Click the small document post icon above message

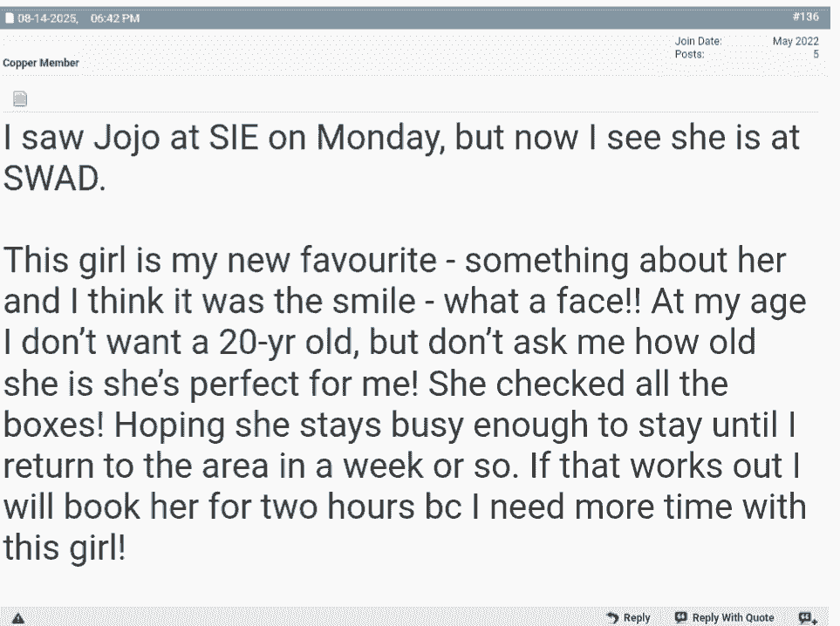point(20,99)
